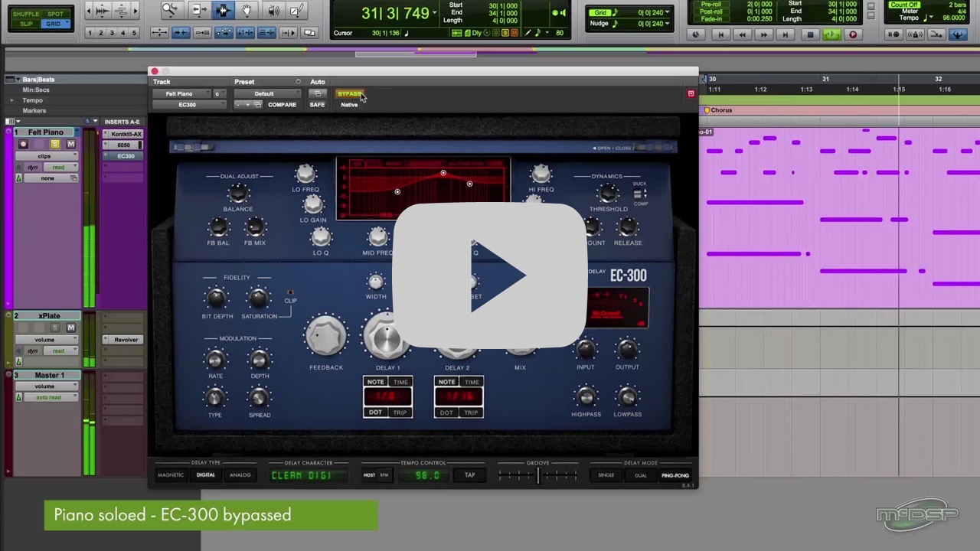Click the FEEDBACK knob

pyautogui.click(x=326, y=336)
